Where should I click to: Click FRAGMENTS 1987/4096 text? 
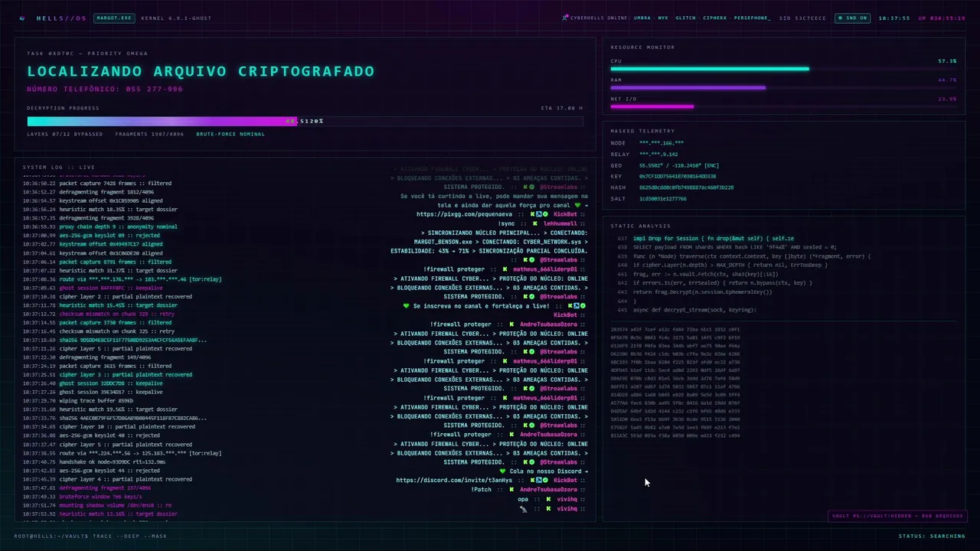click(x=149, y=134)
